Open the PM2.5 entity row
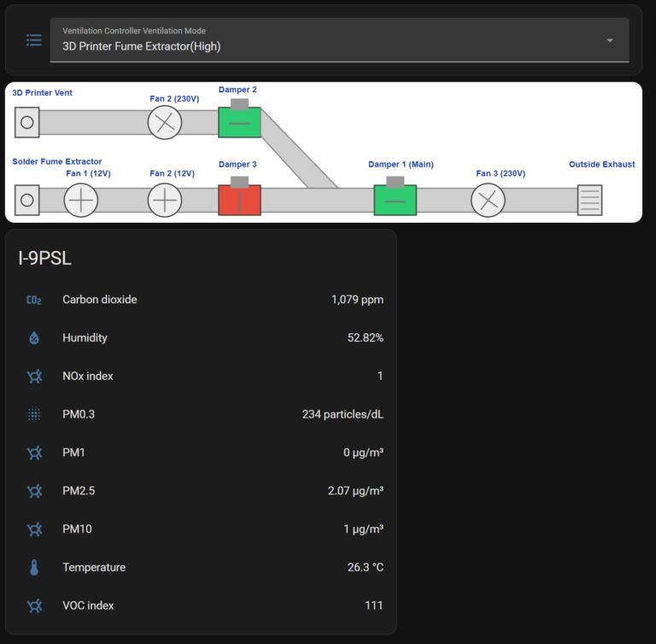Viewport: 656px width, 644px height. coord(202,491)
